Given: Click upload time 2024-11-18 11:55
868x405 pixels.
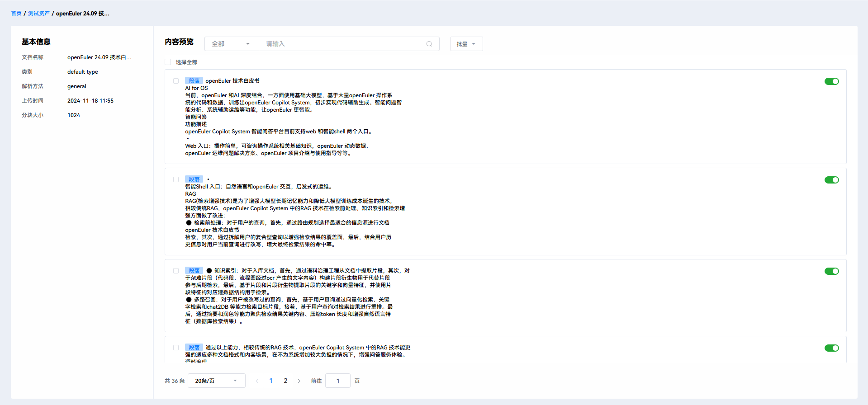Looking at the screenshot, I should pyautogui.click(x=90, y=101).
